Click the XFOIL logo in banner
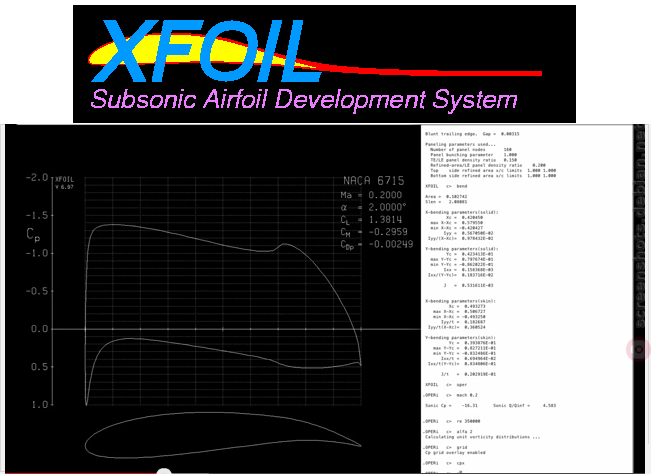The width and height of the screenshot is (651, 475). pos(206,51)
